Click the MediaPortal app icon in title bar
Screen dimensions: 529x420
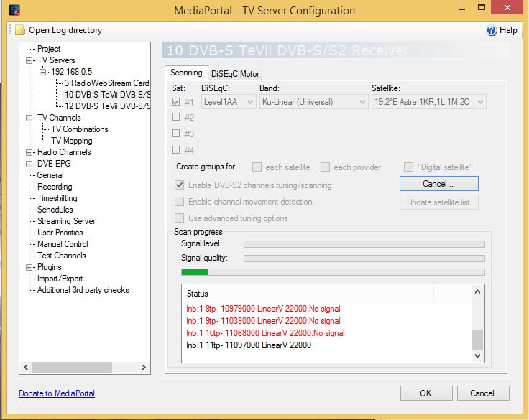(x=14, y=10)
